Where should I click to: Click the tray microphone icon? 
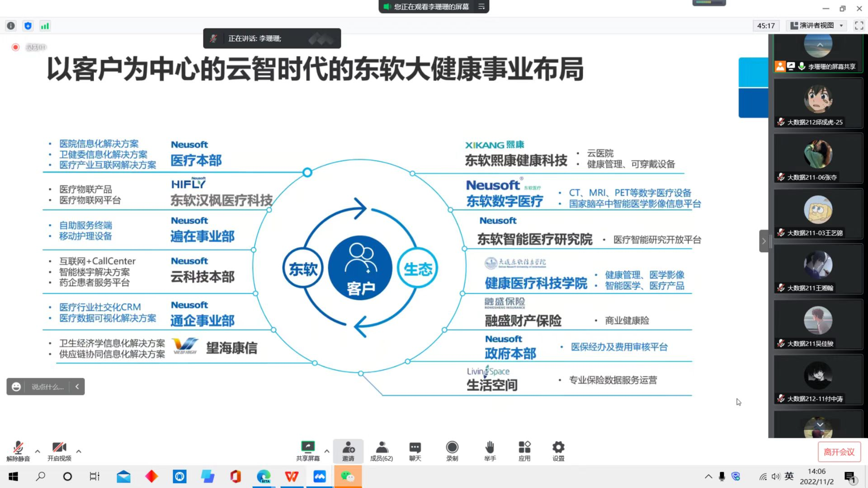722,476
